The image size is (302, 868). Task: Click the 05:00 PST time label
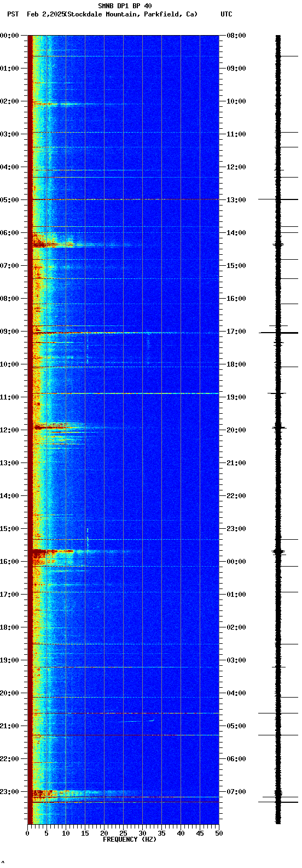coord(9,200)
